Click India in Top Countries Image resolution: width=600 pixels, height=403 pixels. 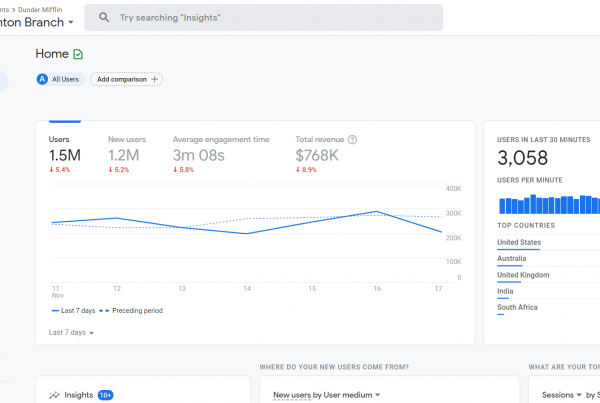pos(505,291)
